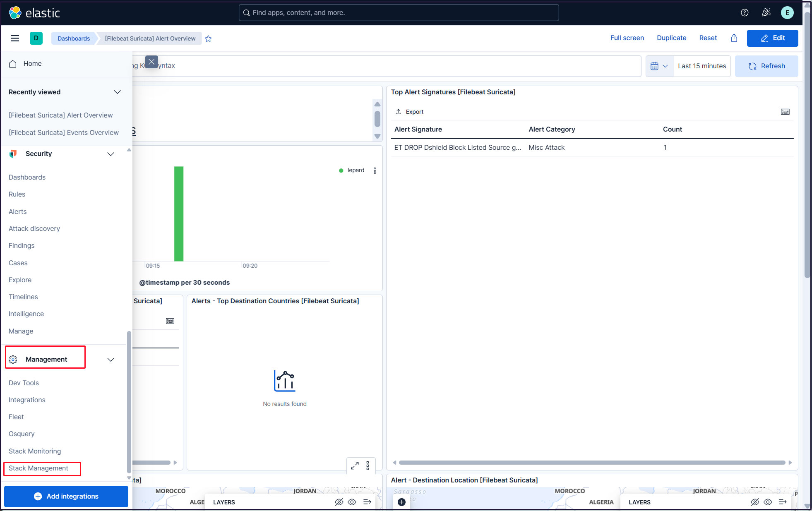Viewport: 812px width, 511px height.
Task: Refresh the dashboard data
Action: (766, 66)
